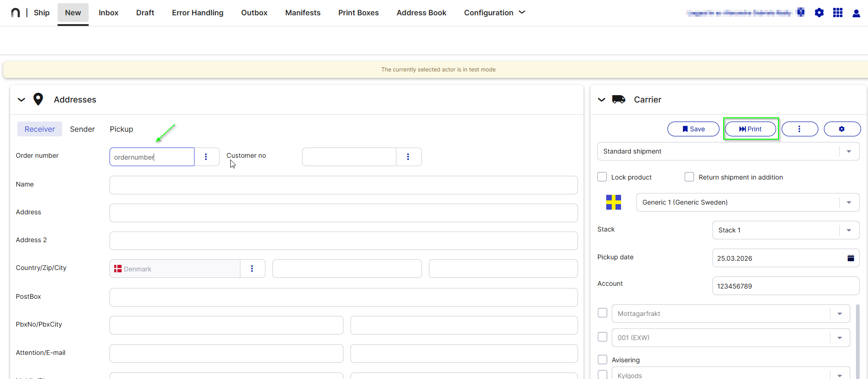
Task: Click the Carrier options vertical scrollbar
Action: [858, 341]
